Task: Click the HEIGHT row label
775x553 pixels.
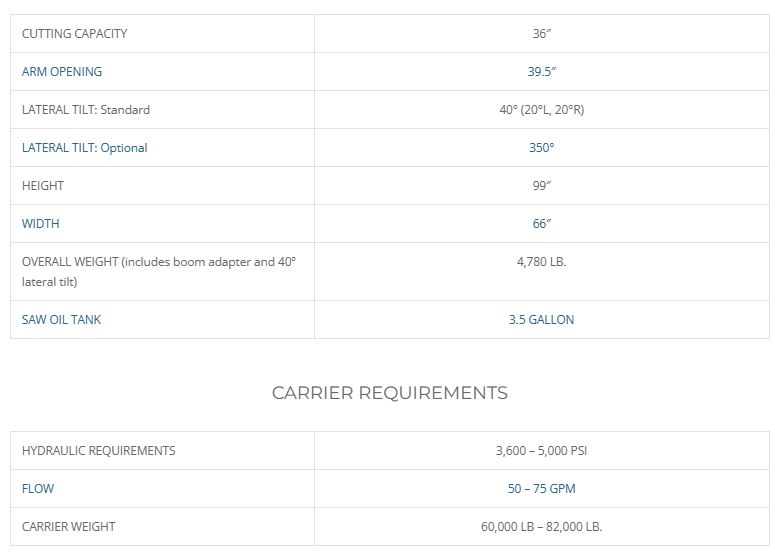Action: click(x=43, y=186)
